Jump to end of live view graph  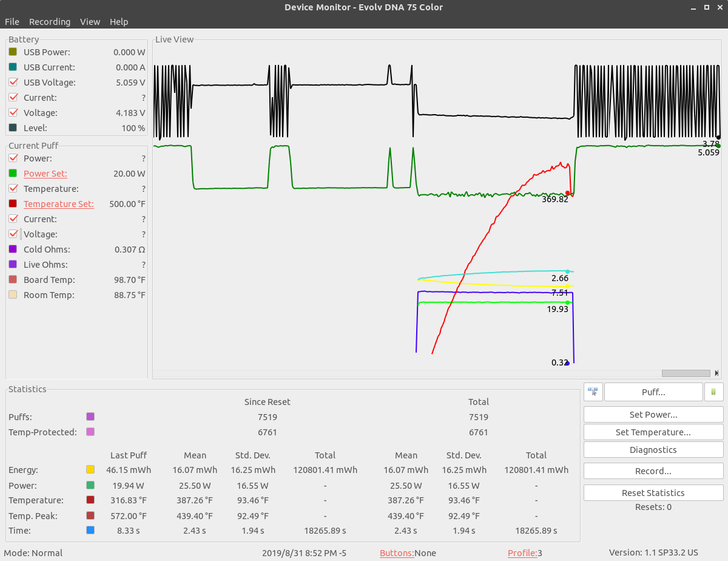[718, 373]
